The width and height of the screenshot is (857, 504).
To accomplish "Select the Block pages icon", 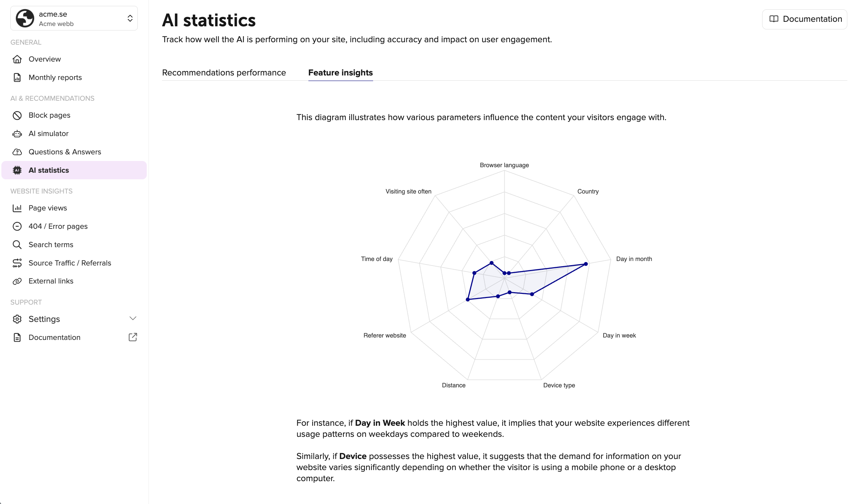I will [x=17, y=115].
